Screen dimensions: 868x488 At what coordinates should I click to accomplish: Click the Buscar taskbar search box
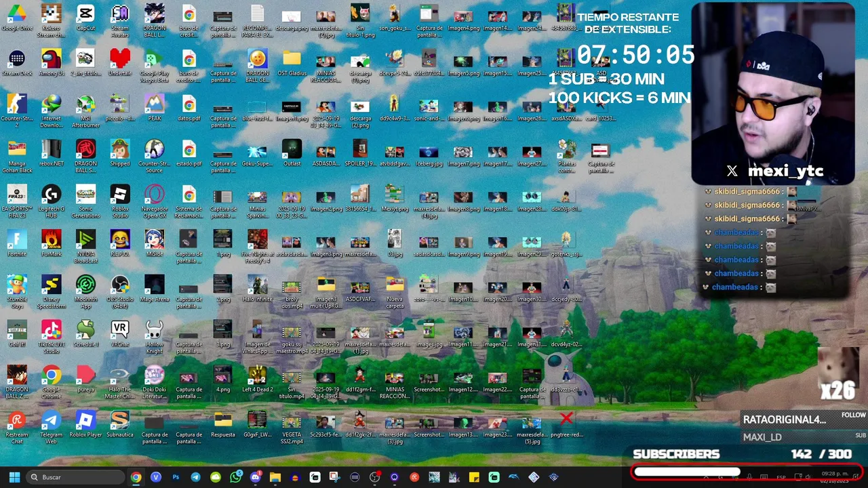(76, 477)
